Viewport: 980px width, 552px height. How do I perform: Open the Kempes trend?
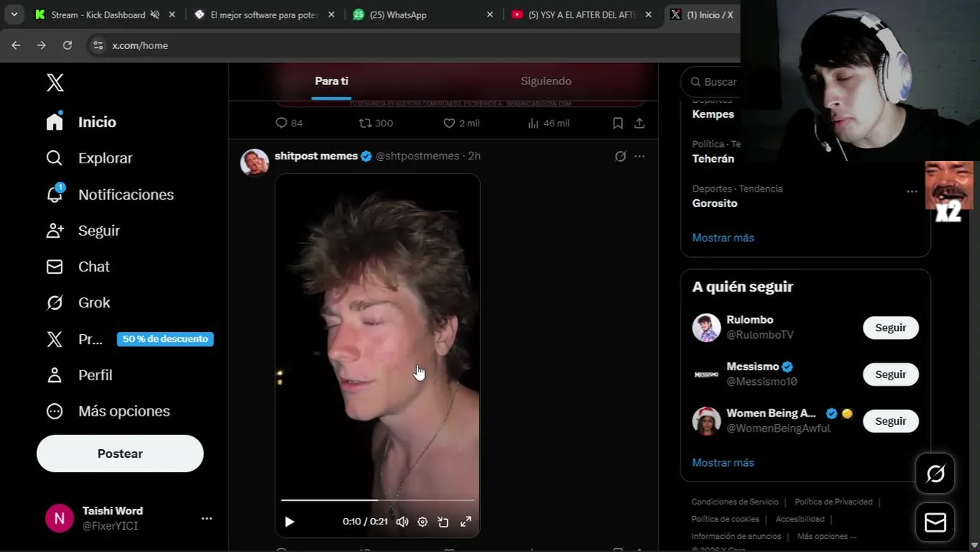713,114
